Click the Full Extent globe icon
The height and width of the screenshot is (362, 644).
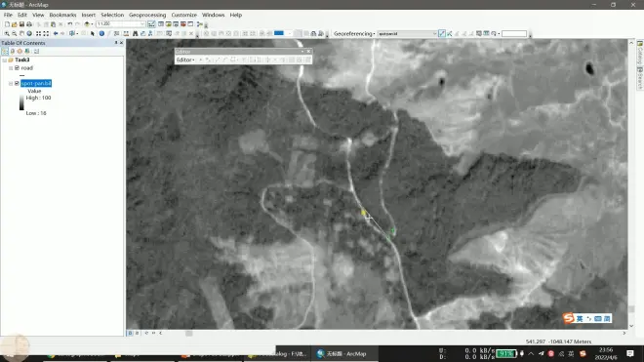point(29,34)
